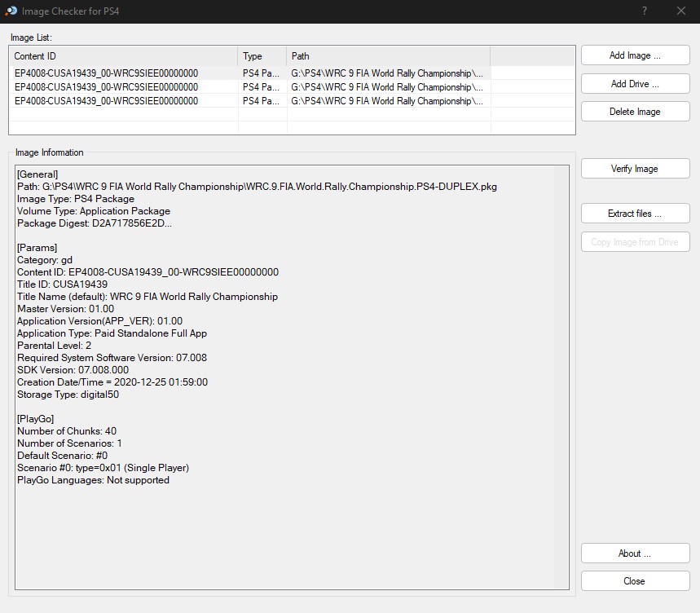The height and width of the screenshot is (613, 700).
Task: Click Required System Software Version line
Action: pos(112,358)
